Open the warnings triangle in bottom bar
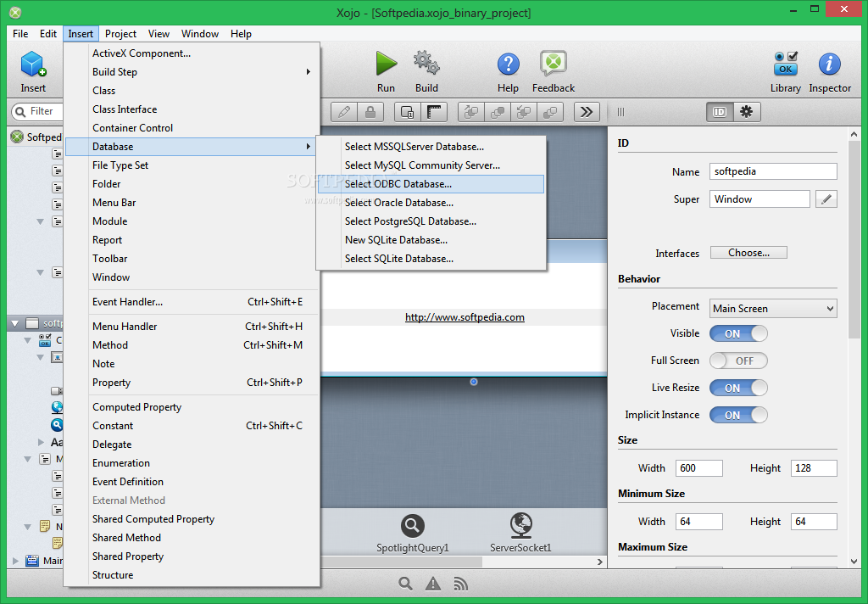868x604 pixels. coord(433,584)
